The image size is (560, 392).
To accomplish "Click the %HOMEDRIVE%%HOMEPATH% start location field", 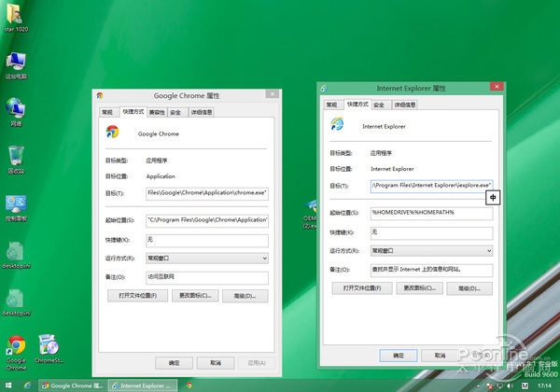I will [x=432, y=213].
